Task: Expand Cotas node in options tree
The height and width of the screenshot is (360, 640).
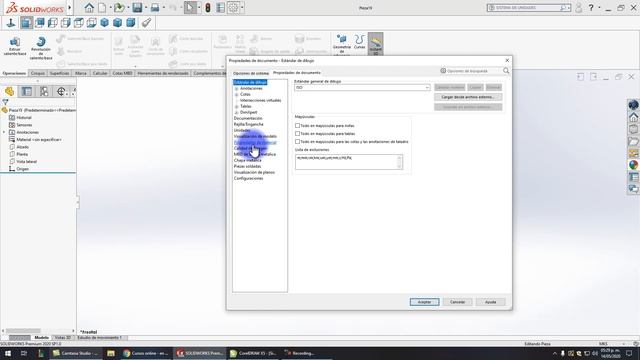Action: point(237,94)
